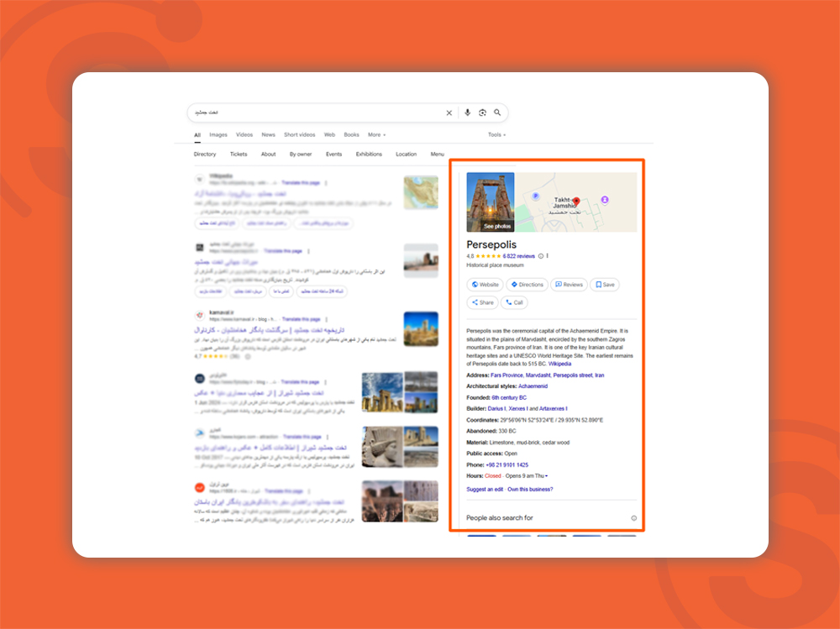Click the Achaemenid architectural style link
Viewport: 840px width, 629px height.
click(533, 386)
